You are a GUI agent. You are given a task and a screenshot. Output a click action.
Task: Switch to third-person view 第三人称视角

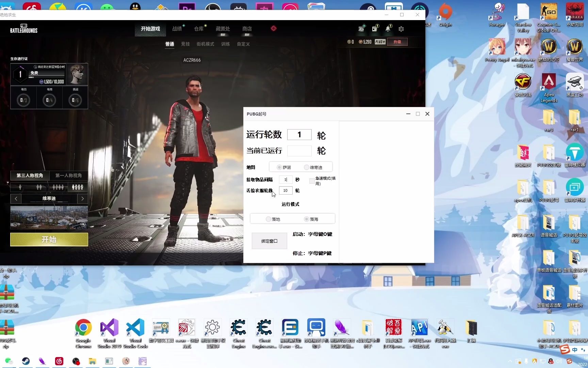tap(30, 175)
